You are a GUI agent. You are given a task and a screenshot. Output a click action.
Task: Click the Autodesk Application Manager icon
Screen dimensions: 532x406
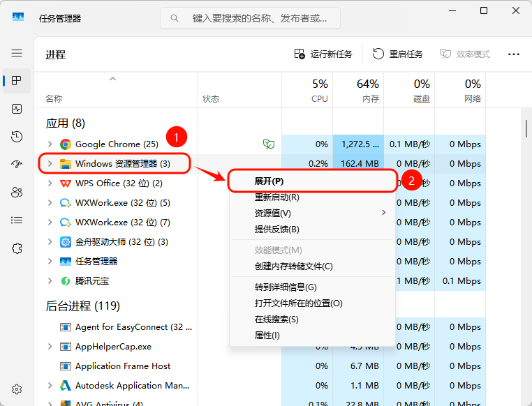point(66,386)
